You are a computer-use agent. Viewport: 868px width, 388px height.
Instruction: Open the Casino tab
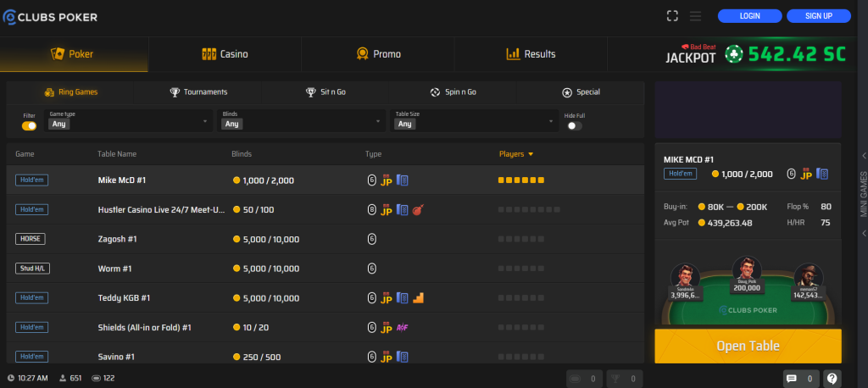click(225, 54)
